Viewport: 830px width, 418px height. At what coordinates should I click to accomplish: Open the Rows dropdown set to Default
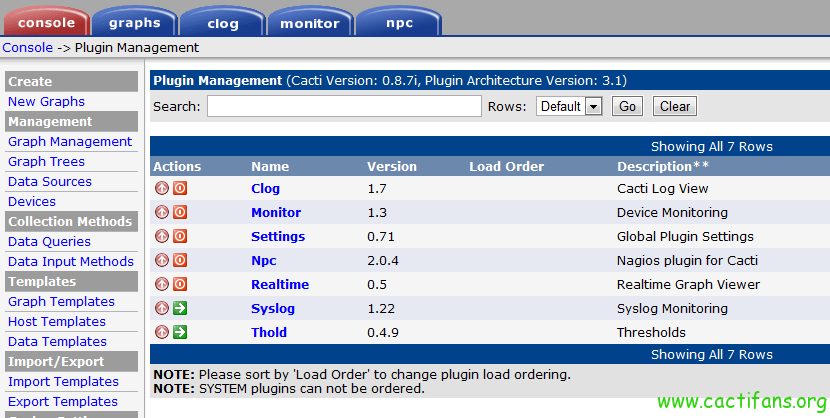tap(569, 106)
